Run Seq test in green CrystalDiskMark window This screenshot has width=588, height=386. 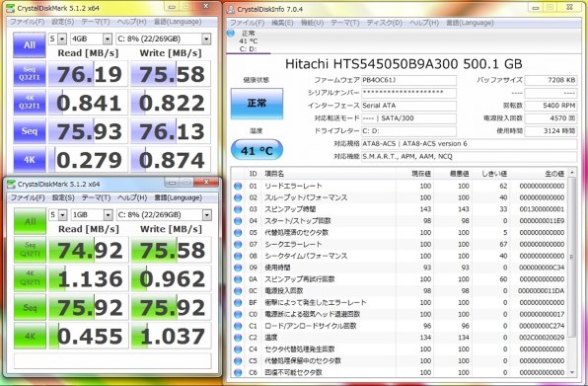pos(30,307)
